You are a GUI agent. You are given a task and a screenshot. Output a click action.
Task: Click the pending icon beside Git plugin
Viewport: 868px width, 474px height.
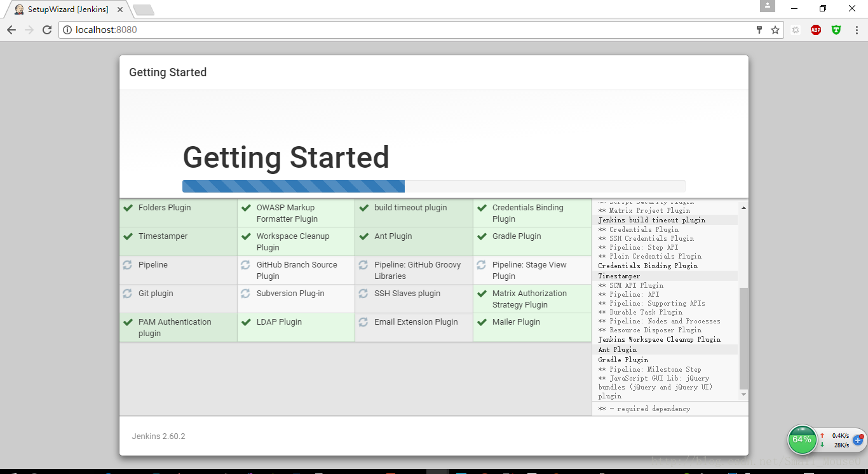click(128, 294)
